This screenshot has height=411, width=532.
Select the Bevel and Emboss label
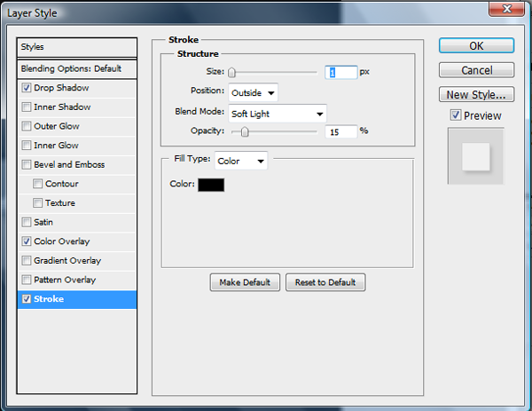[x=69, y=164]
